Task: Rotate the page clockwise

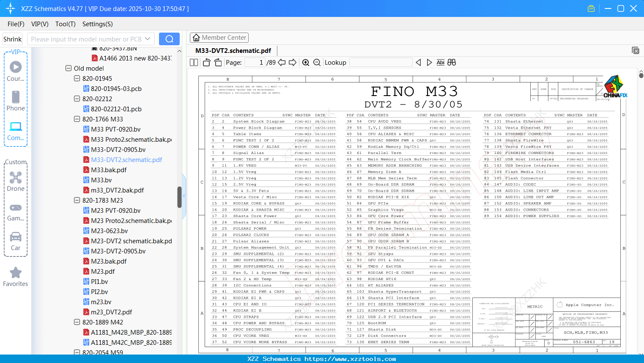Action: (x=218, y=63)
